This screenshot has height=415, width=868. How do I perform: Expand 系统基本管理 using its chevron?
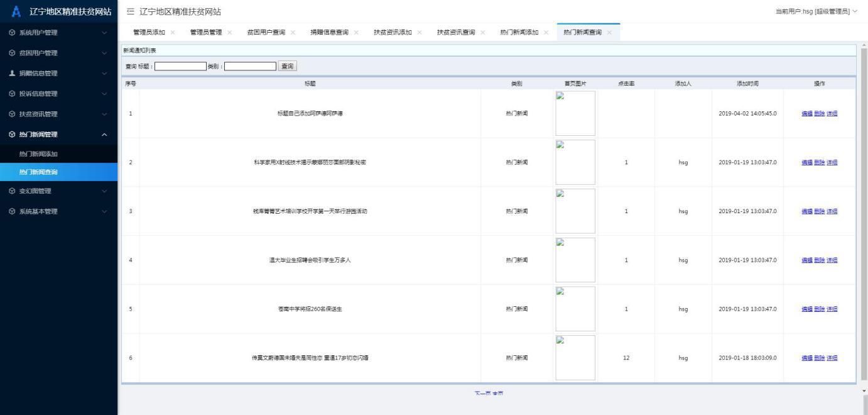104,211
